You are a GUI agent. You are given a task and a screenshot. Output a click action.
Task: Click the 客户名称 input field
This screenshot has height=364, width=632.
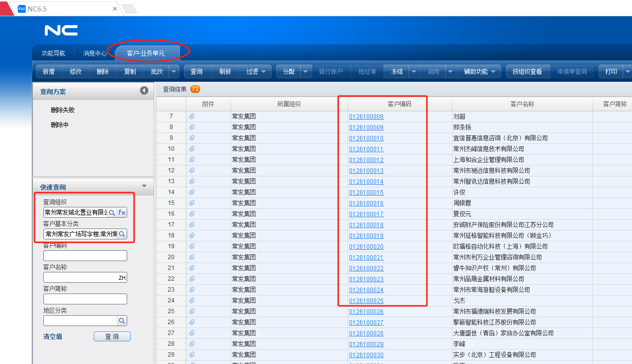[x=81, y=277]
